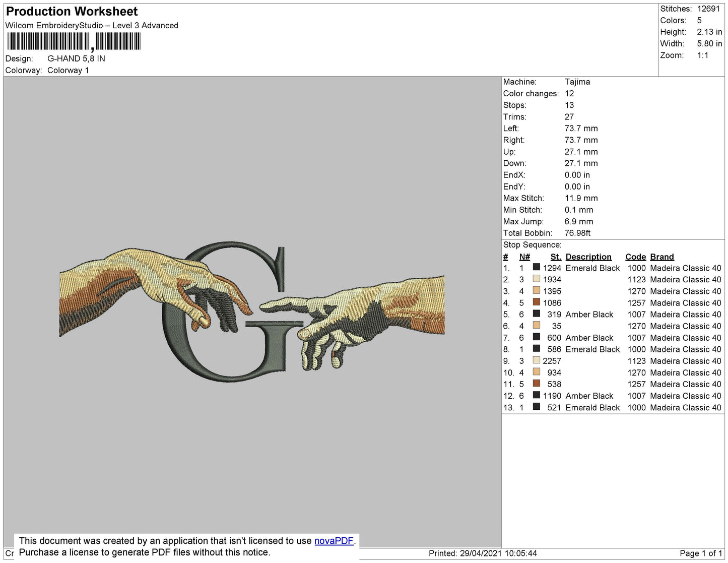
Task: Select the brown swatch in stop row 4
Action: point(537,302)
